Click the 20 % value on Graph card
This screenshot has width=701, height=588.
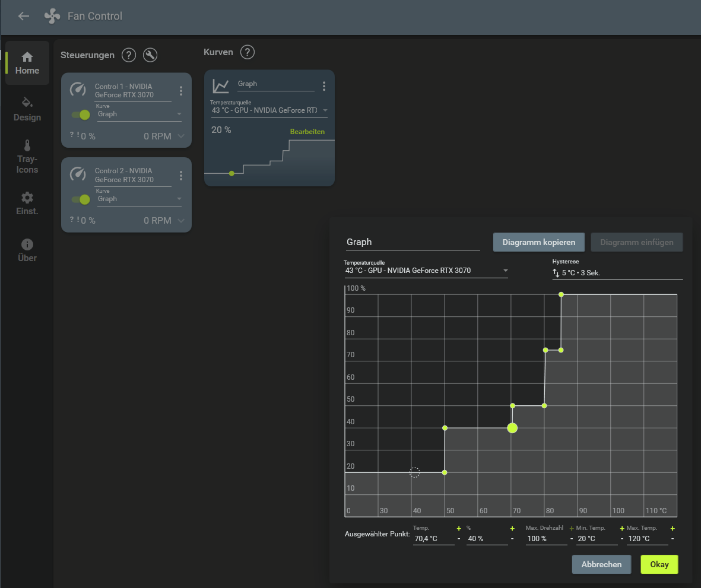click(221, 129)
